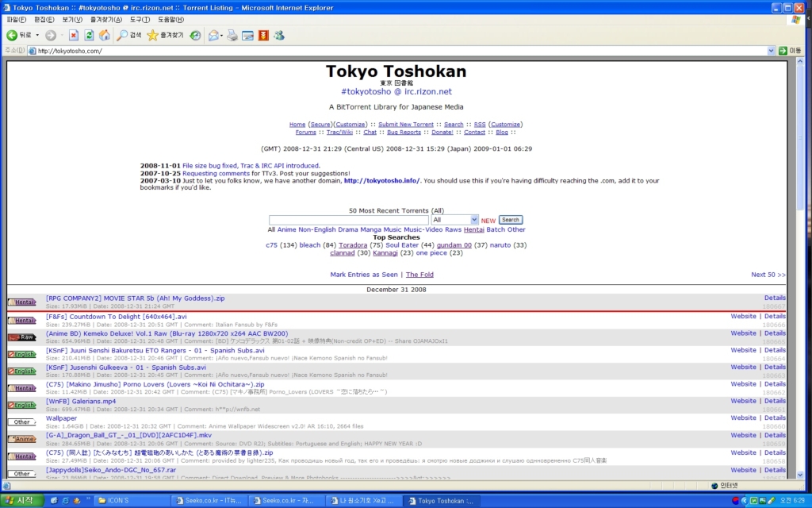Click the torrent search text field
Image resolution: width=812 pixels, height=508 pixels.
(349, 220)
